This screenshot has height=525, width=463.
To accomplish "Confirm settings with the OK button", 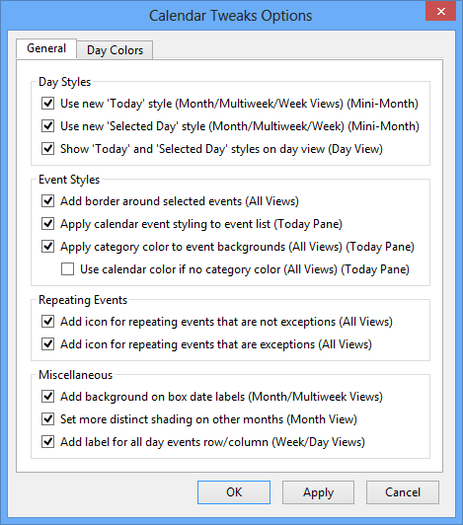I will 234,492.
